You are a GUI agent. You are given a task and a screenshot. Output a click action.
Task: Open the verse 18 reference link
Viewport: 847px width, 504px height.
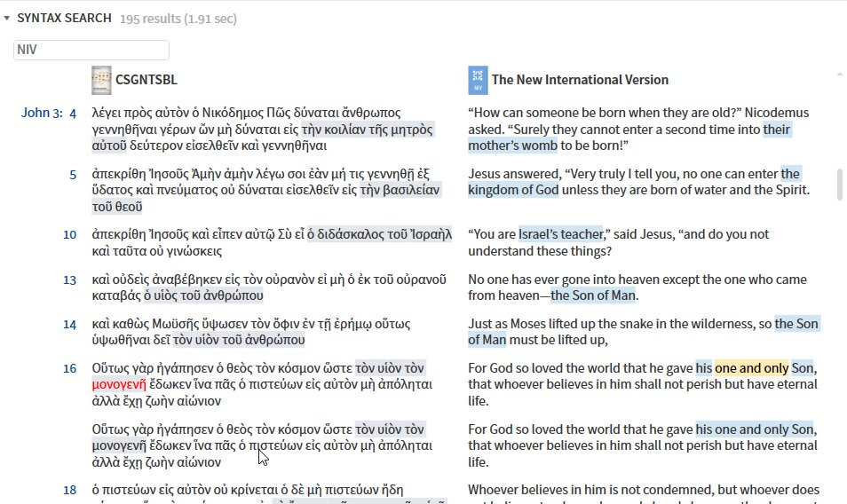(x=69, y=490)
